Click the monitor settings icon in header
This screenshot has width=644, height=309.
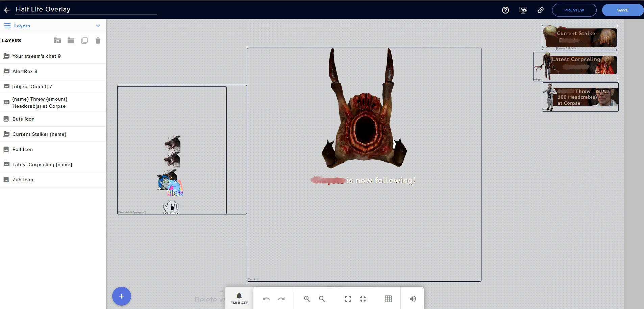click(x=523, y=10)
